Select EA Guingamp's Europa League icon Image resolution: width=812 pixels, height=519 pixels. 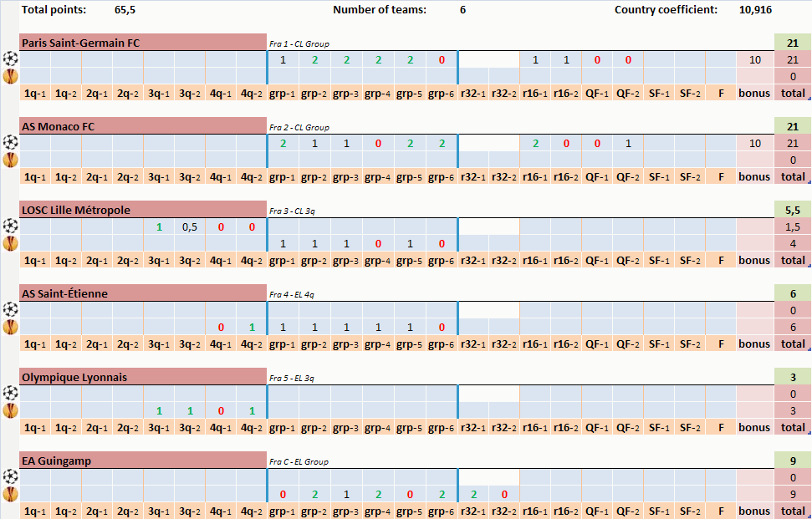coord(10,494)
